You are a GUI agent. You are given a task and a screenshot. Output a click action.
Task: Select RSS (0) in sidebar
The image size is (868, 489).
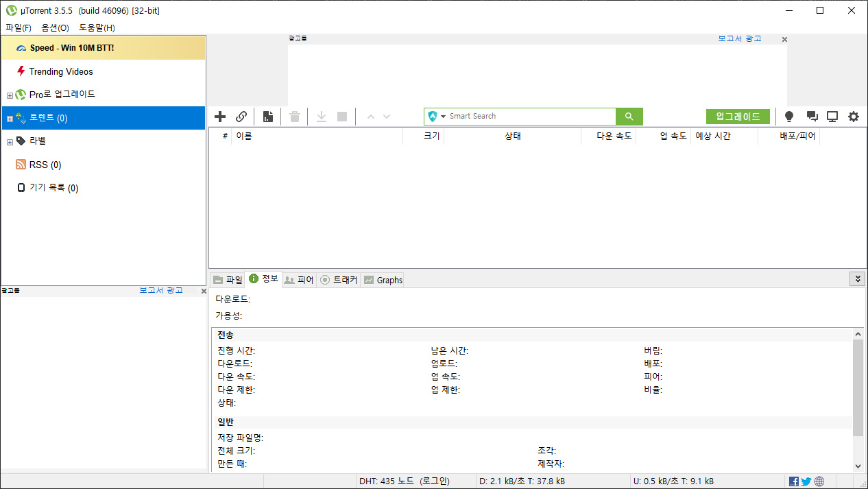pyautogui.click(x=104, y=165)
